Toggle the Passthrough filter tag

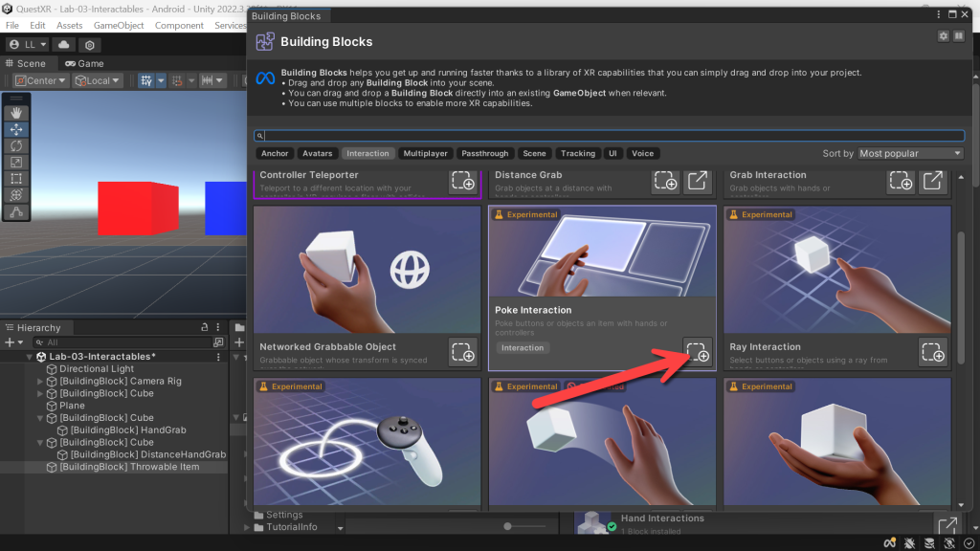[485, 154]
